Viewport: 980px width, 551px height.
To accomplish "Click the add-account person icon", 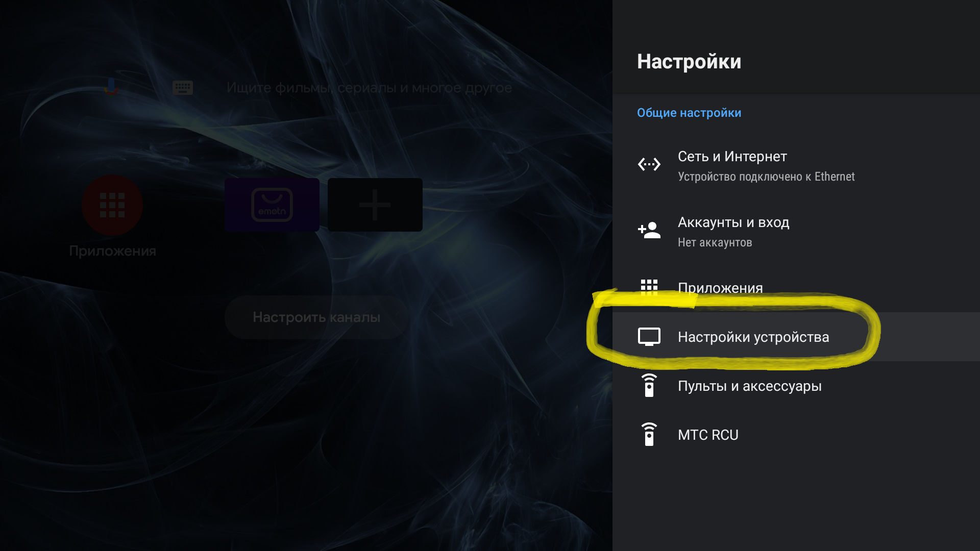I will click(649, 230).
